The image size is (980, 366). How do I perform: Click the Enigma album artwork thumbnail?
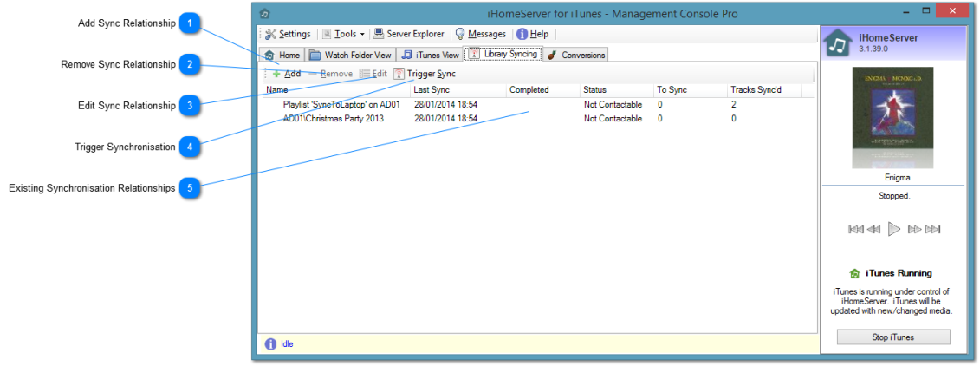[893, 118]
